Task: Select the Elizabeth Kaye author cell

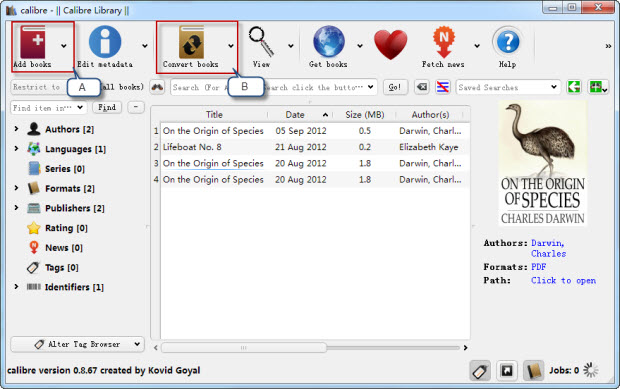Action: coord(429,147)
